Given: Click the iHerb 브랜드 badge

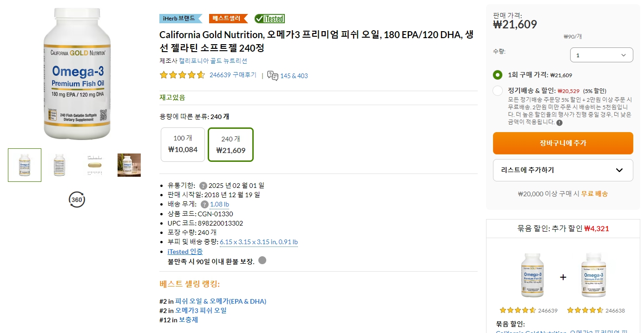Looking at the screenshot, I should tap(178, 19).
